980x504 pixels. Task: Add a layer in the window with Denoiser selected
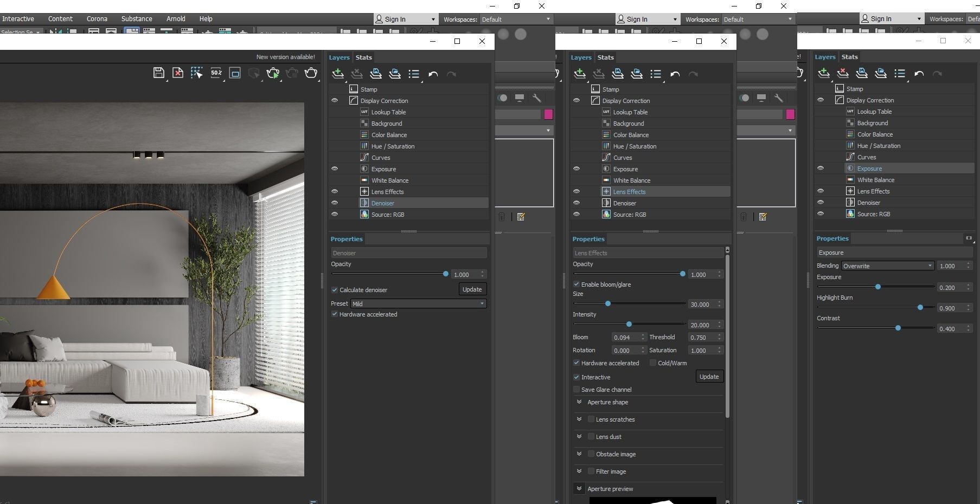[x=338, y=74]
